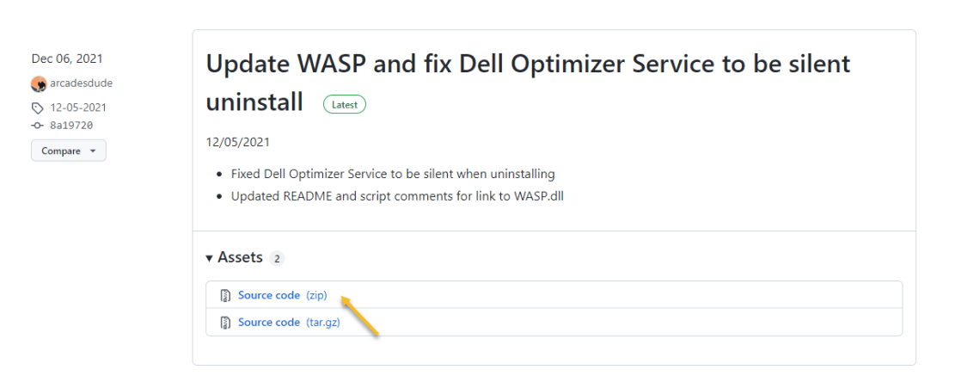
Task: Open the 12-05-2021 tag link
Action: pyautogui.click(x=78, y=108)
